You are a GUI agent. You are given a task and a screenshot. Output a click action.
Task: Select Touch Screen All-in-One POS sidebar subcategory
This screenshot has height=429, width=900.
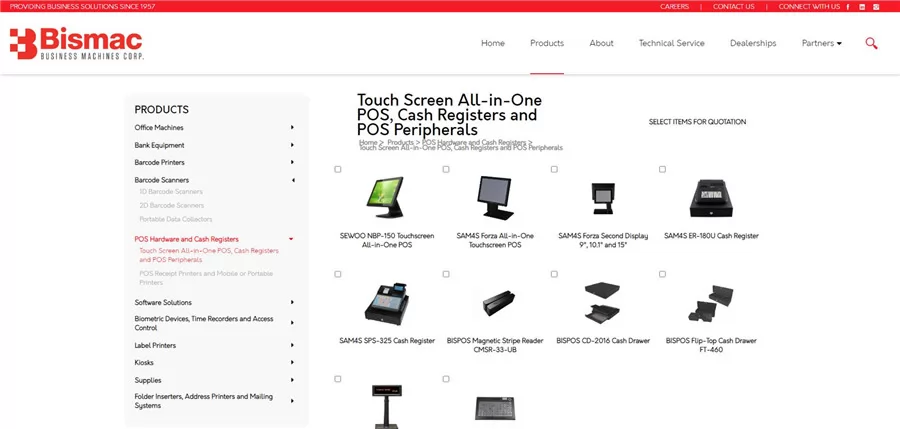click(209, 256)
